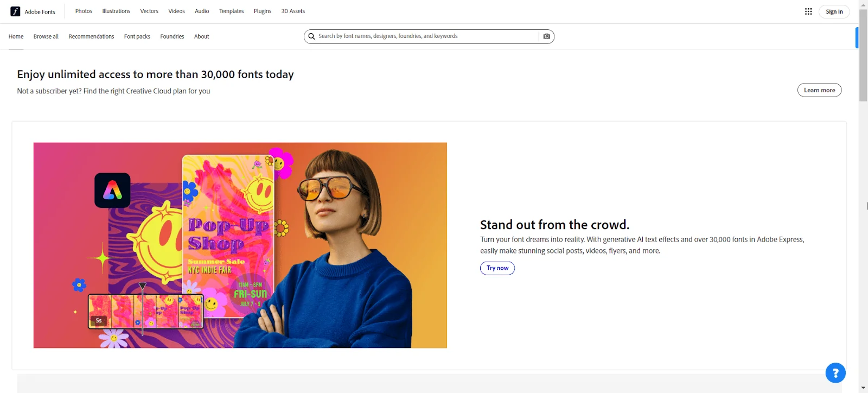Screen dimensions: 868x393
Task: Click the Adobe Fonts logo icon
Action: [x=15, y=11]
